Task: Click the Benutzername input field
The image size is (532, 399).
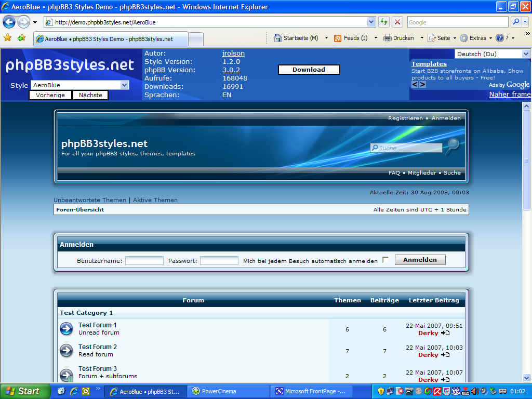Action: point(144,261)
